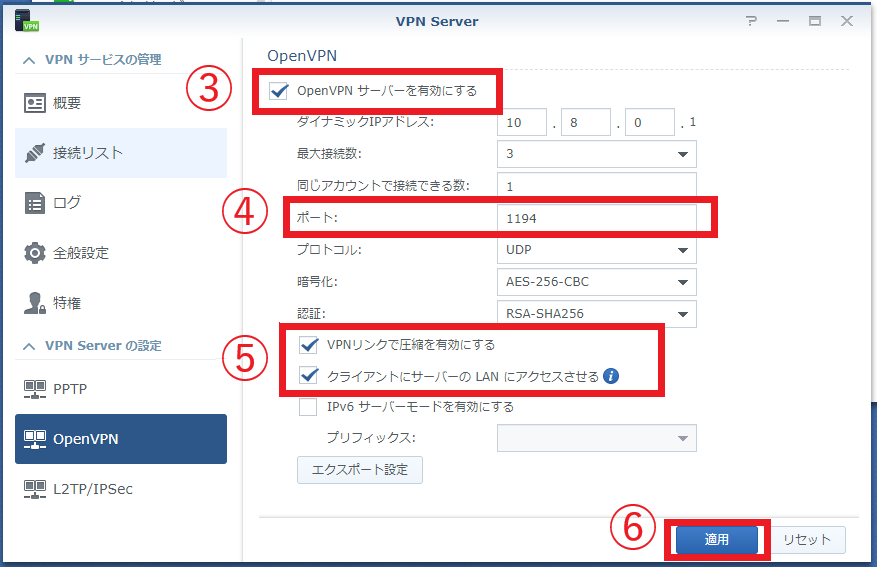Select PPTP settings
This screenshot has height=567, width=877.
point(121,389)
